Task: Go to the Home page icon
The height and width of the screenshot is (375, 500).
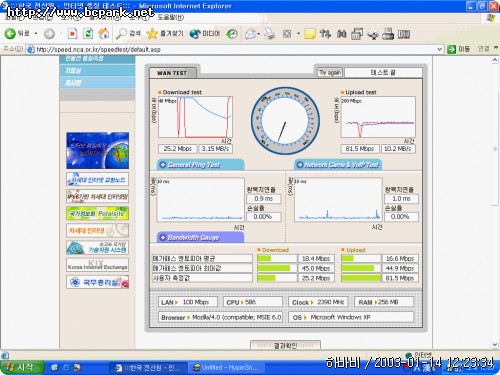Action: (104, 34)
